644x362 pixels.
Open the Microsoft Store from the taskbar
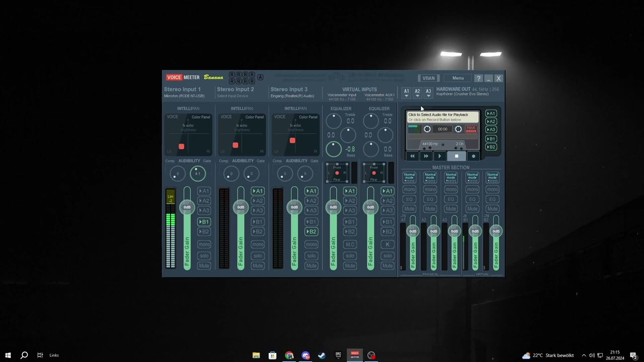tap(272, 355)
